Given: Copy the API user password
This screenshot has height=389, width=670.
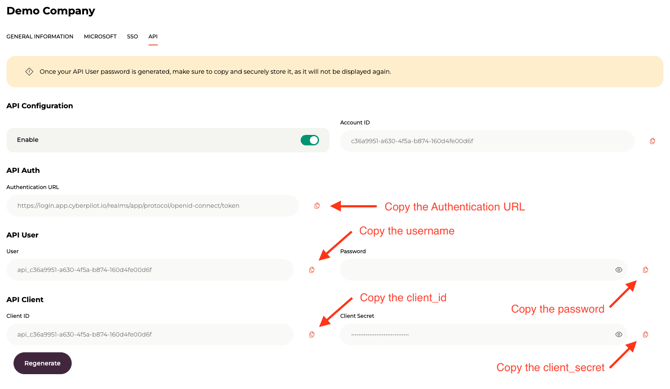Looking at the screenshot, I should pyautogui.click(x=645, y=270).
